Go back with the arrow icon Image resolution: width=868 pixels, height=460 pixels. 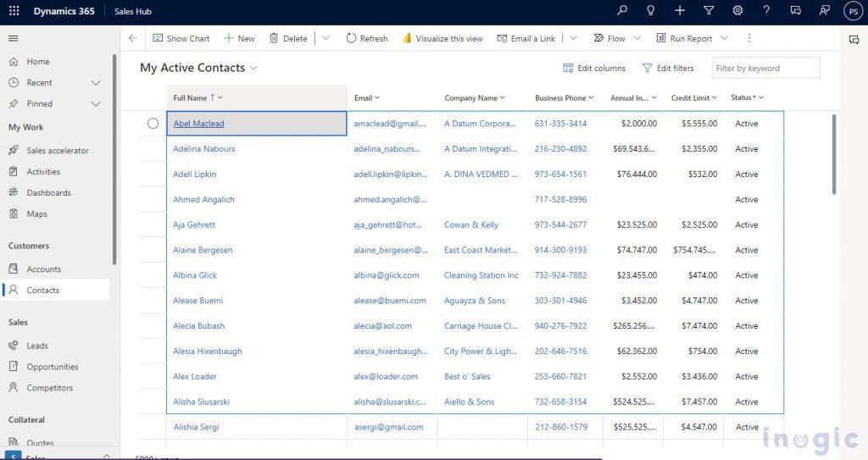tap(132, 38)
